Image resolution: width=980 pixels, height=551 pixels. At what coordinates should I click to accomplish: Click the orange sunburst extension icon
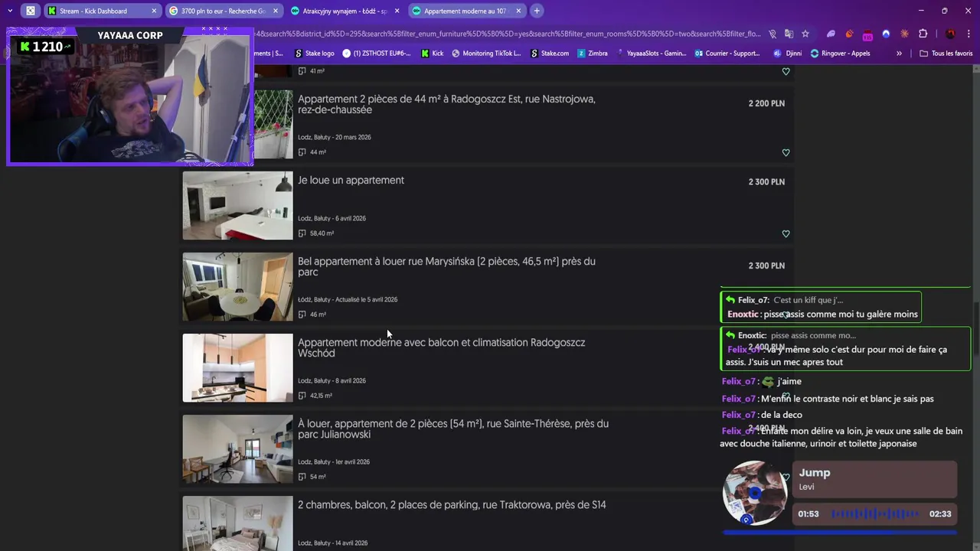point(904,34)
